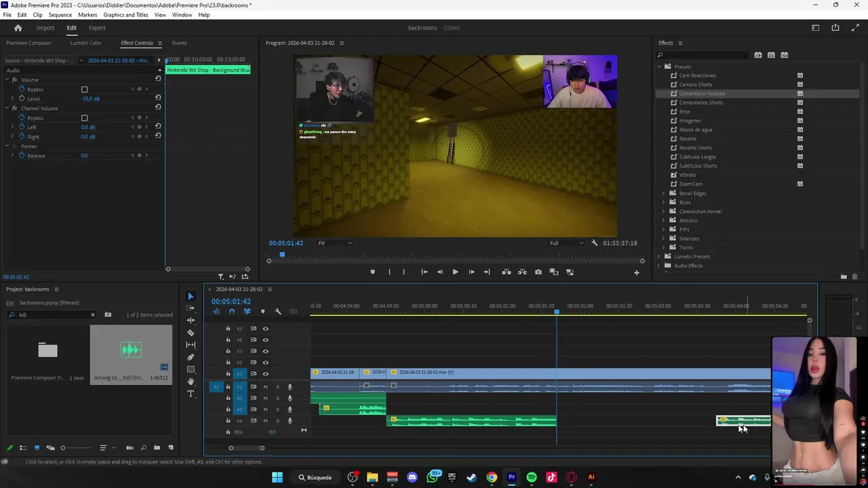Image resolution: width=868 pixels, height=488 pixels.
Task: Open the Fit zoom level dropdown
Action: [x=335, y=243]
